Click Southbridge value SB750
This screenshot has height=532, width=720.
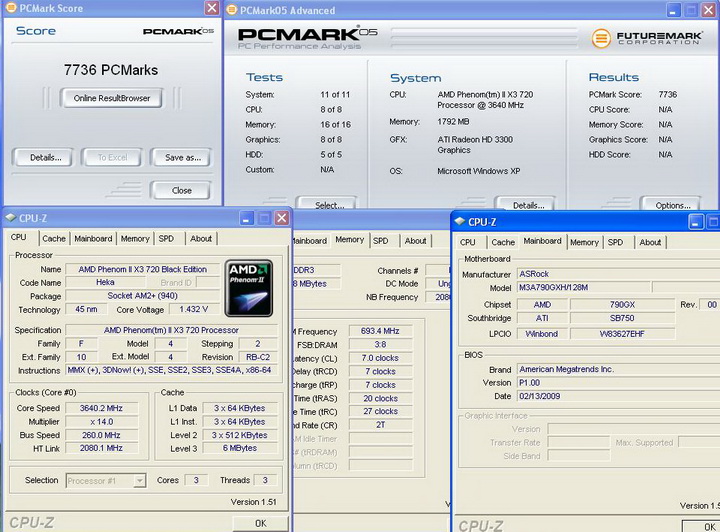click(622, 318)
